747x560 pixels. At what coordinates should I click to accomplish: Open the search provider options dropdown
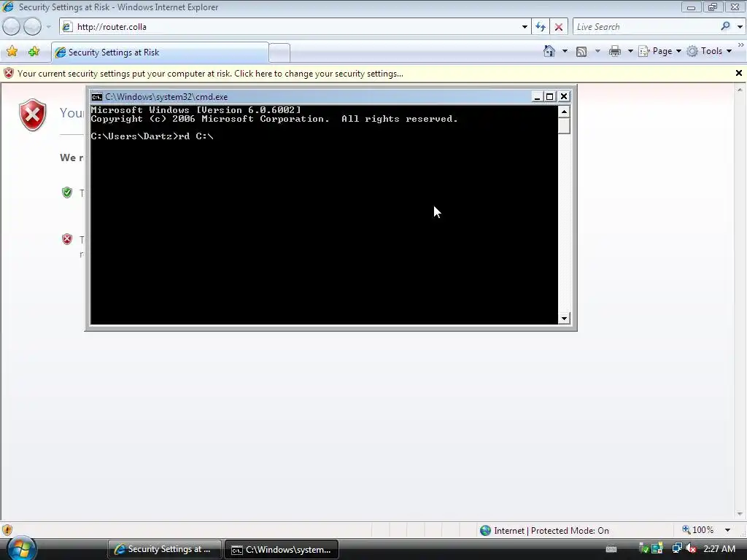click(x=740, y=27)
